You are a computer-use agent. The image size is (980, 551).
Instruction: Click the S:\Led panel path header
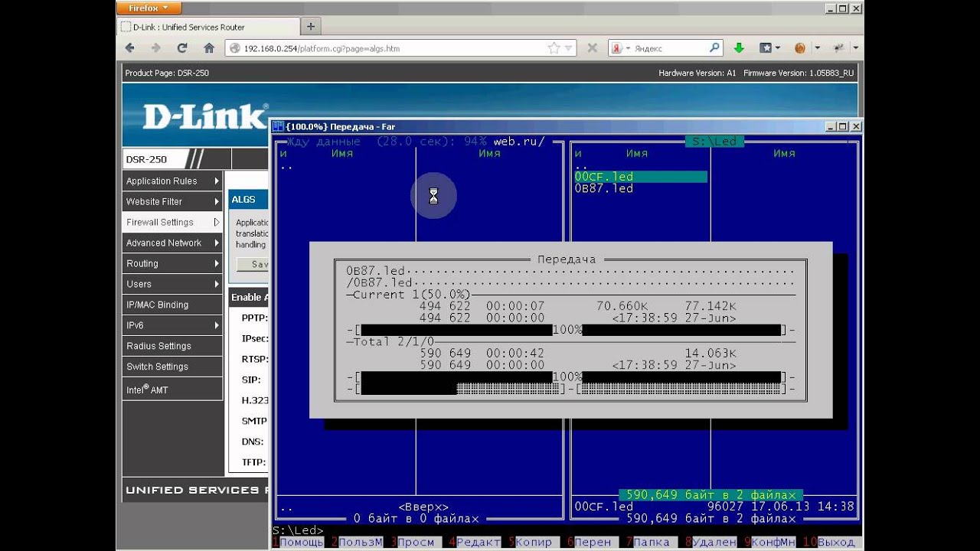[714, 142]
